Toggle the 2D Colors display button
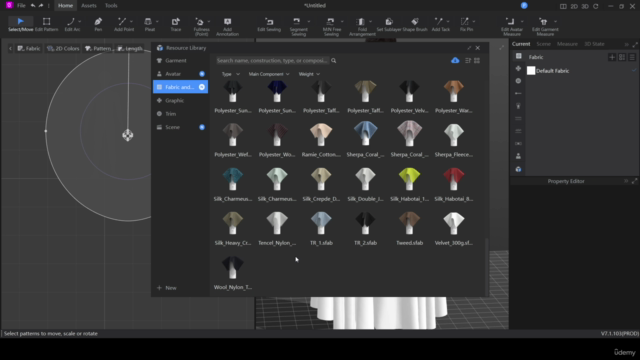640x360 pixels. pos(63,48)
